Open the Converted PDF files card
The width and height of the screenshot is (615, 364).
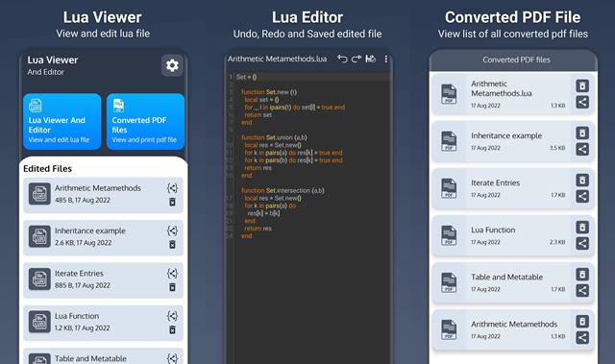[x=145, y=121]
